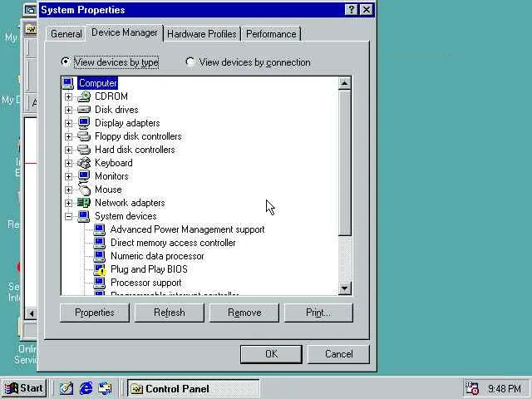Select View devices by connection
Viewport: 532px width, 399px height.
(x=249, y=62)
